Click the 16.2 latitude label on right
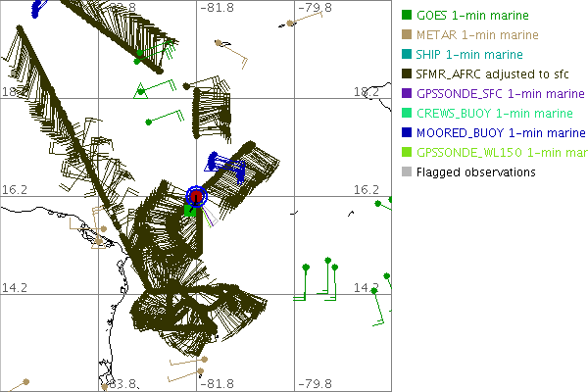This screenshot has height=392, width=588. [366, 189]
